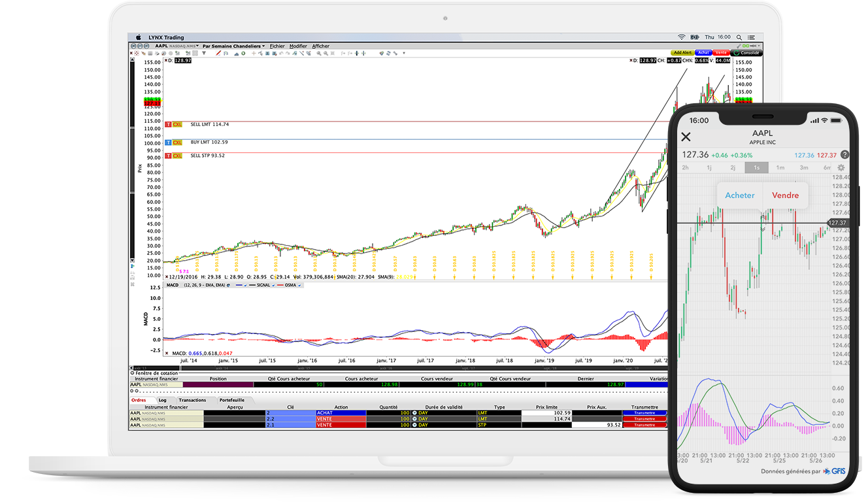Open the Fichier menu
Screen dimensions: 868x502
tap(277, 46)
